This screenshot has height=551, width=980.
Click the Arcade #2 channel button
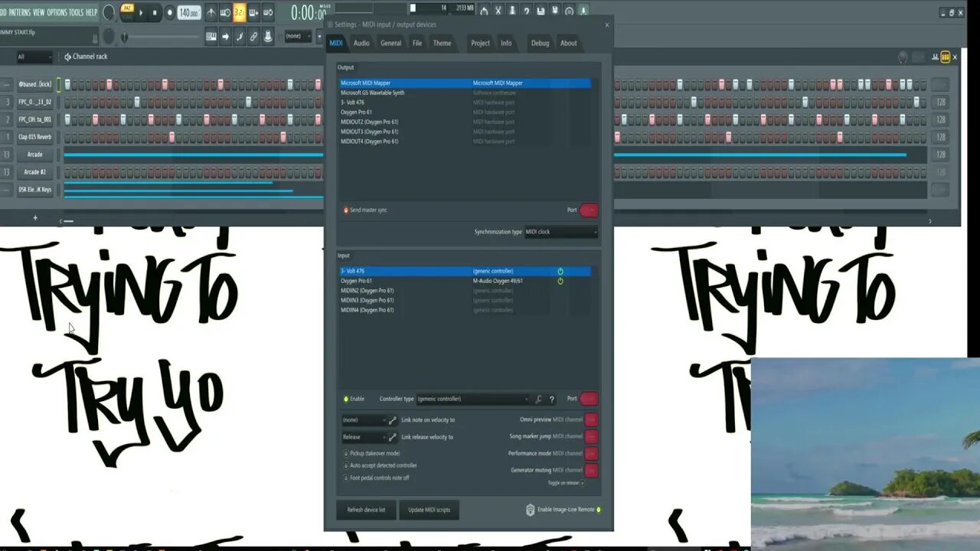(x=35, y=172)
